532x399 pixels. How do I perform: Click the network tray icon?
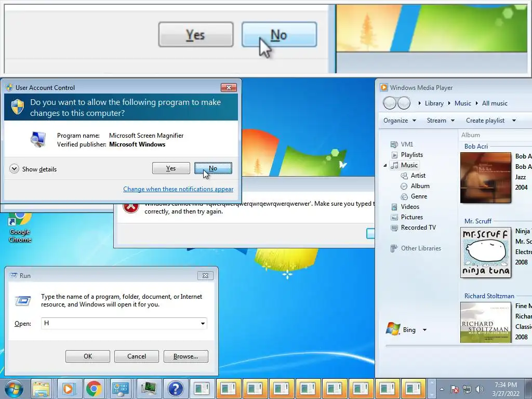pyautogui.click(x=467, y=389)
